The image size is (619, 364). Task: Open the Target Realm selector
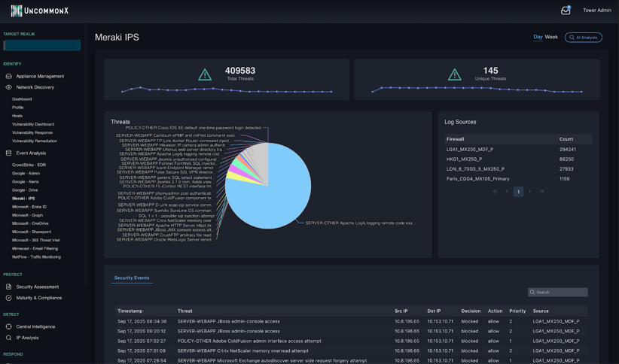pos(42,45)
